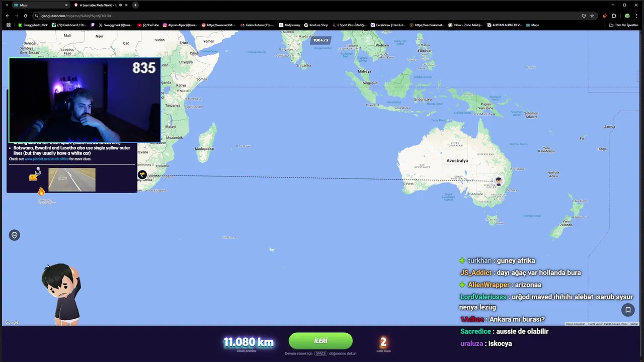Open the reddit bookmark
Screen dimensions: 644x362
(218, 25)
